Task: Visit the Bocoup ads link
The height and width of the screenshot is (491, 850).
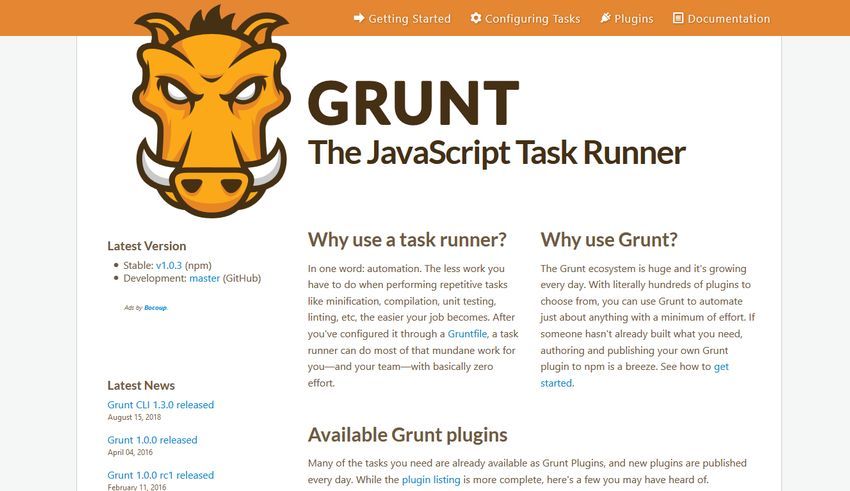Action: (156, 308)
